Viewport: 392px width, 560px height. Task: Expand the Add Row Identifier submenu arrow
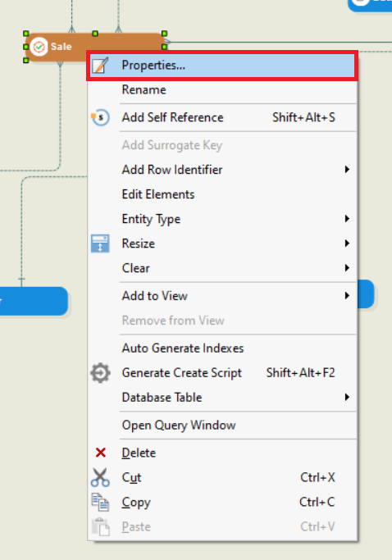coord(347,170)
